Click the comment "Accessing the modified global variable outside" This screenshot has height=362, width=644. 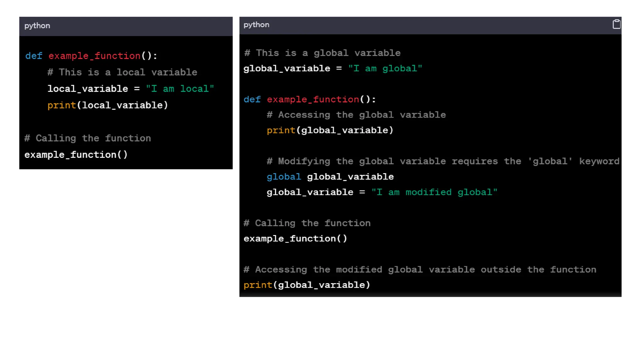pos(419,270)
